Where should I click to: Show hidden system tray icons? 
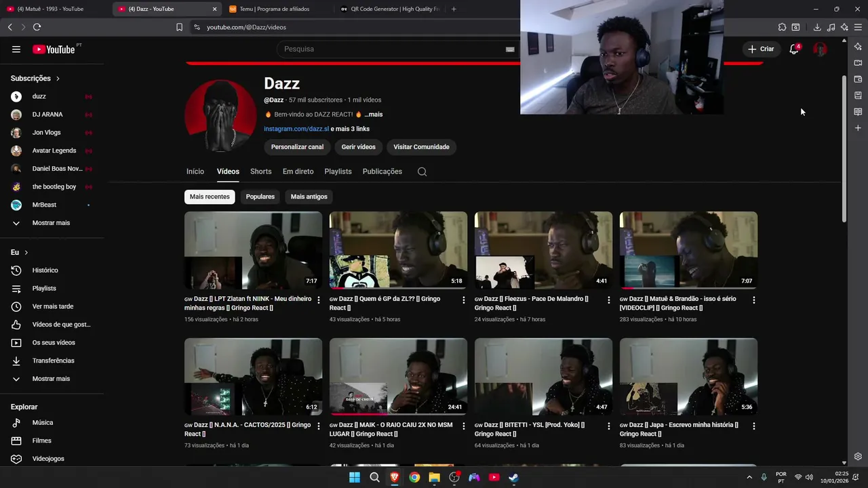coord(749,477)
